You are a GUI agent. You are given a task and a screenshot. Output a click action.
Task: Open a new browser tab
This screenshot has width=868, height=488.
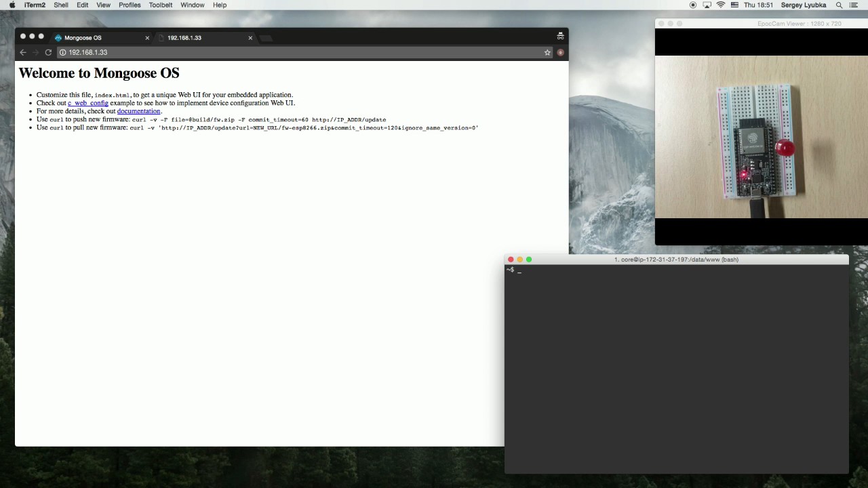(266, 38)
